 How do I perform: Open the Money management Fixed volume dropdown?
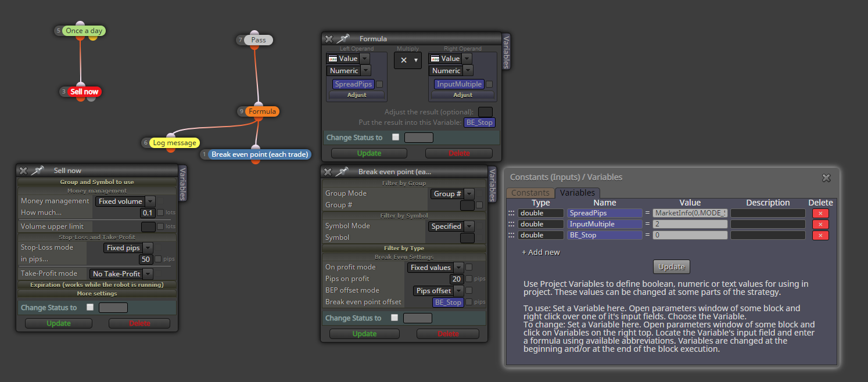(x=125, y=201)
